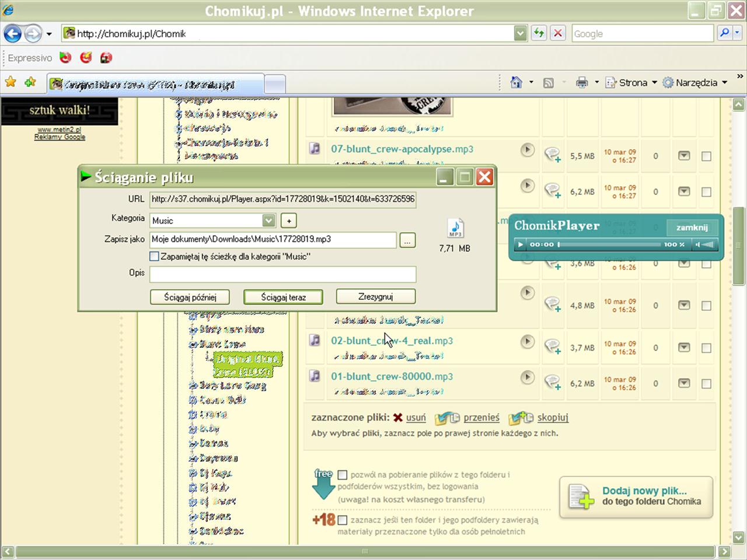Click the Print icon
Screen dimensions: 747x560
click(x=582, y=83)
